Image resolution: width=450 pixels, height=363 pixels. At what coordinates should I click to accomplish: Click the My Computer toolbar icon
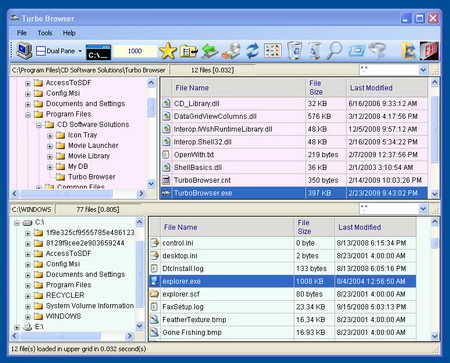coord(24,51)
